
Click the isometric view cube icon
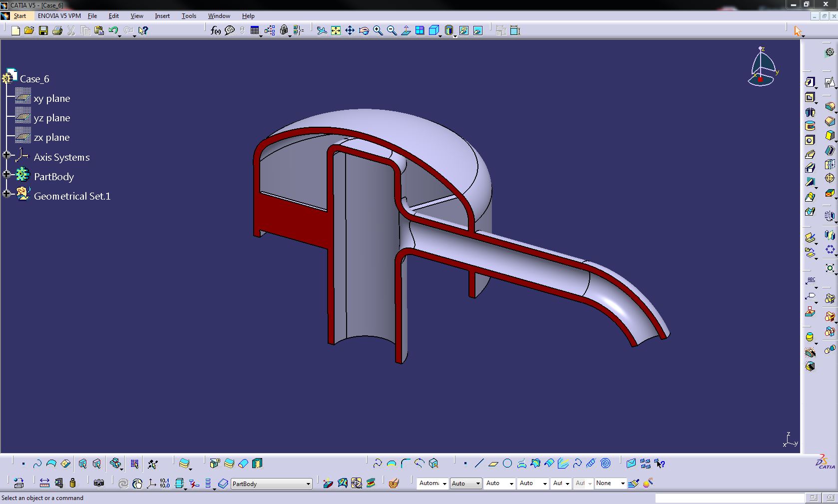point(434,30)
